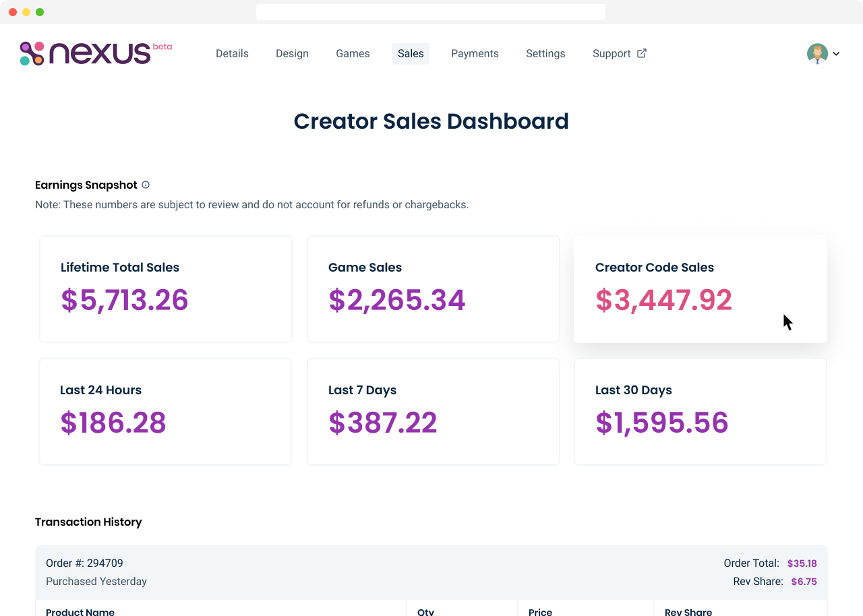
Task: Click the red close dot in the window corner
Action: pos(11,11)
